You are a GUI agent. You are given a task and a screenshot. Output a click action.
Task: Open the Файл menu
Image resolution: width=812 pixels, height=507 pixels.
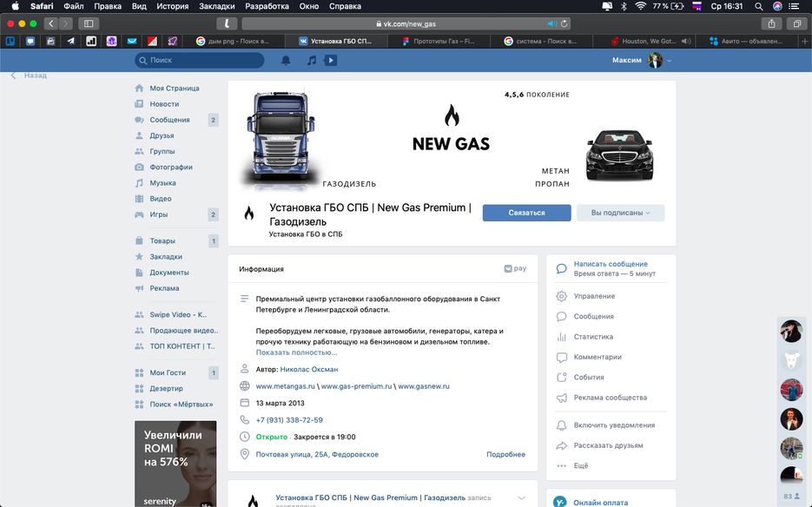tap(74, 6)
